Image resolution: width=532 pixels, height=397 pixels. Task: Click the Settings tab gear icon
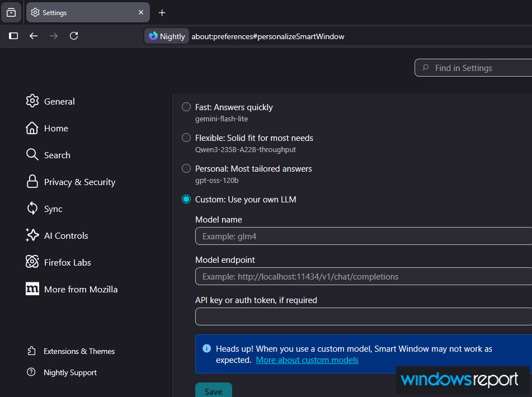coord(35,12)
